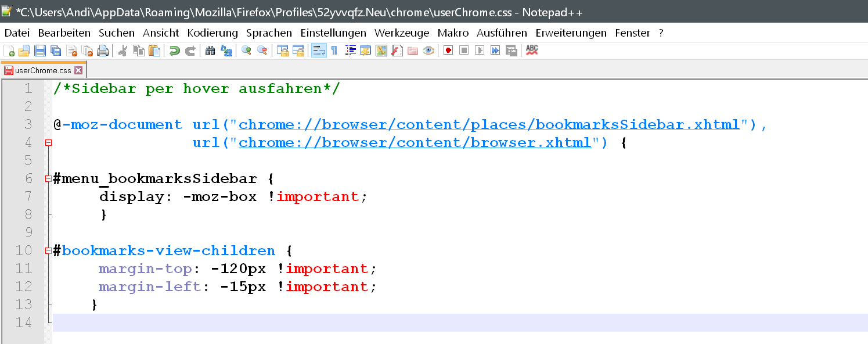Image resolution: width=868 pixels, height=344 pixels.
Task: Open the Suchen menu
Action: pyautogui.click(x=117, y=33)
